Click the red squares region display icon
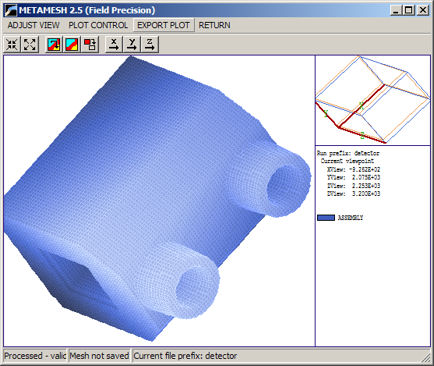The image size is (434, 366). pos(90,44)
